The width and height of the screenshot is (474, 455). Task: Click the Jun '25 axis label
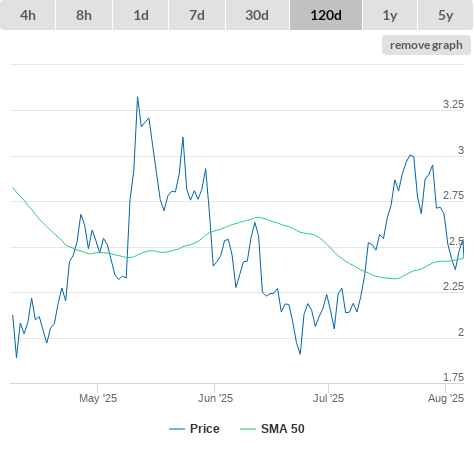tap(215, 398)
